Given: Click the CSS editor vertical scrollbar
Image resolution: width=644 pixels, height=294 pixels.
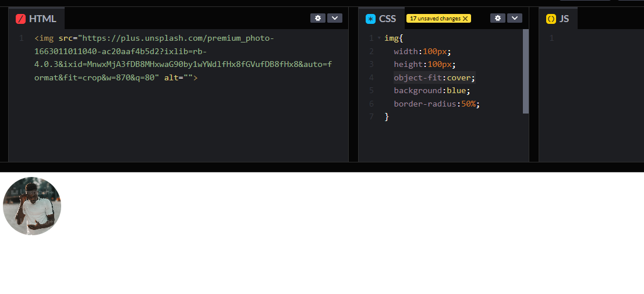Looking at the screenshot, I should click(526, 71).
